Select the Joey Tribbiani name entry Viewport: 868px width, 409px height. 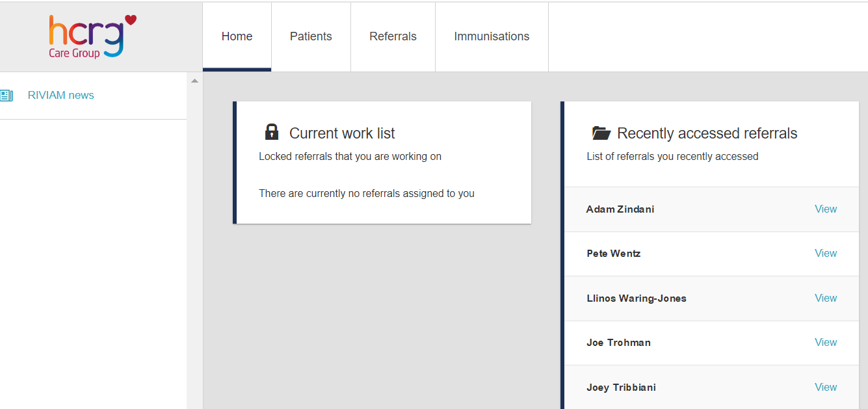[621, 388]
